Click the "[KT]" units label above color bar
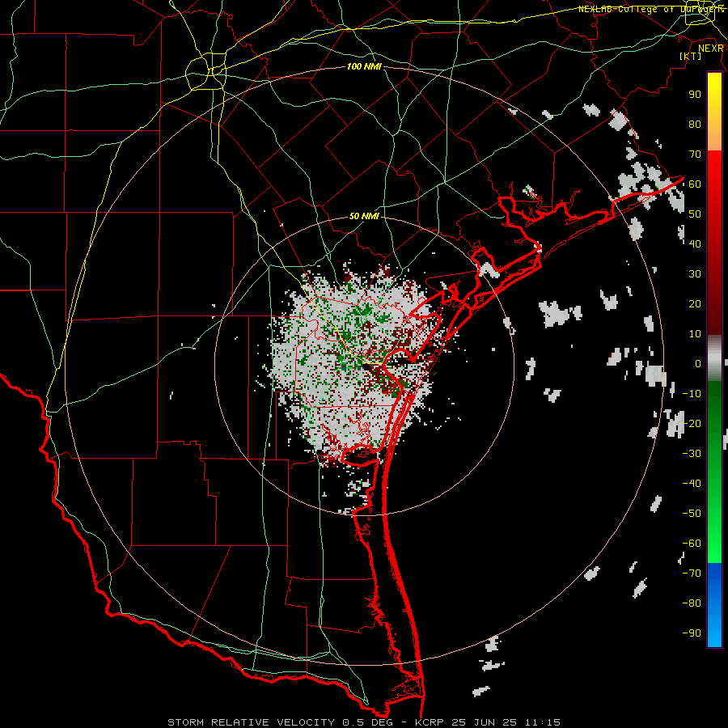Viewport: 728px width, 728px height. point(691,56)
